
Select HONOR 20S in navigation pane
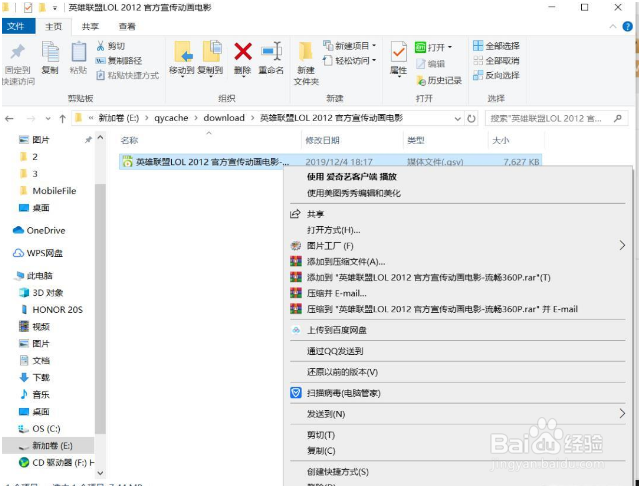pos(51,310)
